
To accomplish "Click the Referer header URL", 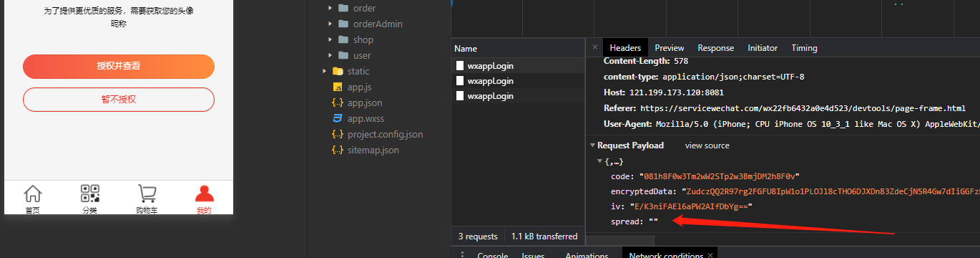I will pyautogui.click(x=803, y=108).
